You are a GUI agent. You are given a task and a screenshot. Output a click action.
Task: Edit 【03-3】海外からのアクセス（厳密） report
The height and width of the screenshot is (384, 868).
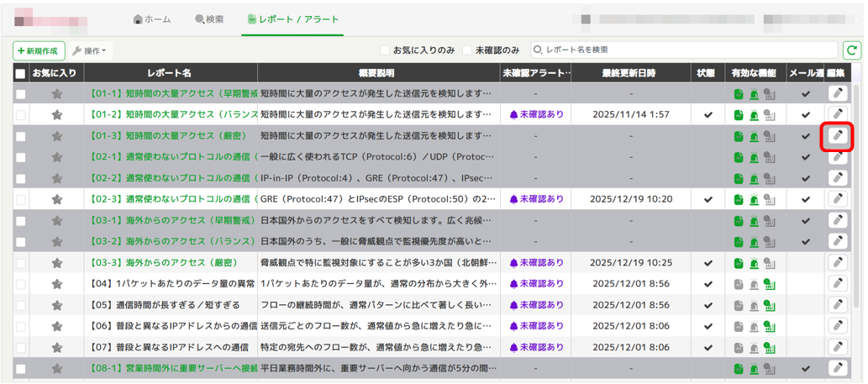click(x=838, y=263)
